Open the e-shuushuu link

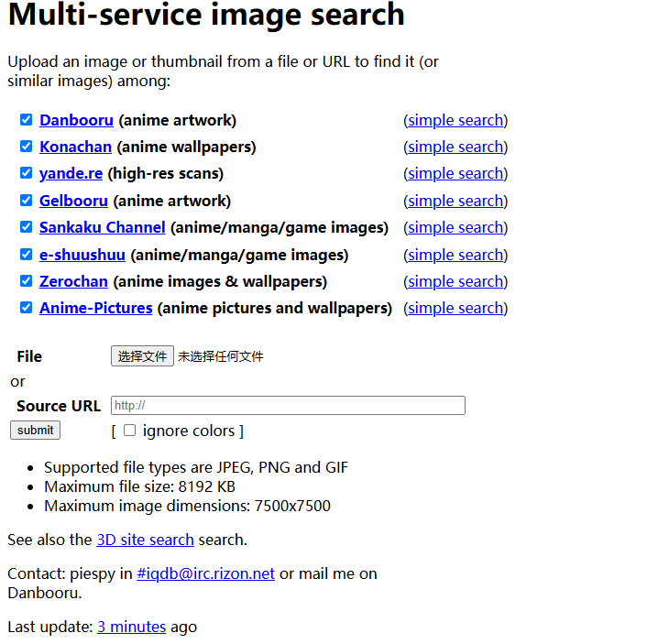pos(82,255)
